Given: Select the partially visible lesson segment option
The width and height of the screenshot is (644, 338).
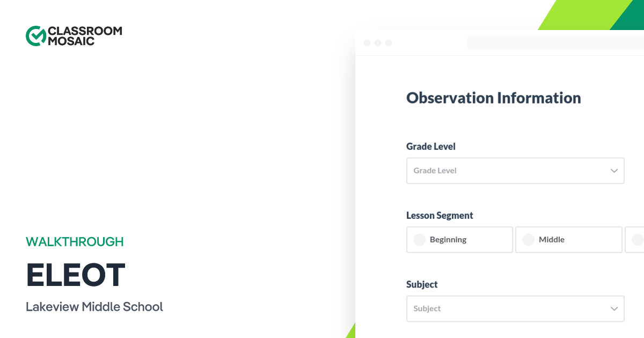Looking at the screenshot, I should tap(636, 240).
